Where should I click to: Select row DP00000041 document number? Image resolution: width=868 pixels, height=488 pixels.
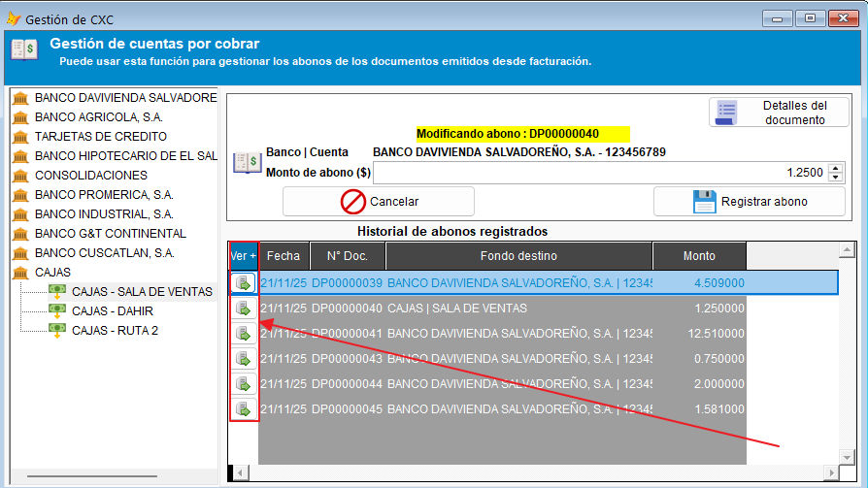coord(347,334)
